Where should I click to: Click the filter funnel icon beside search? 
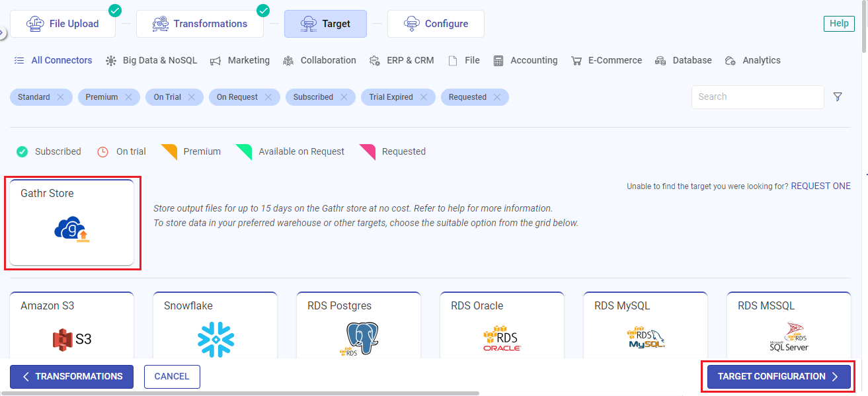click(x=838, y=97)
